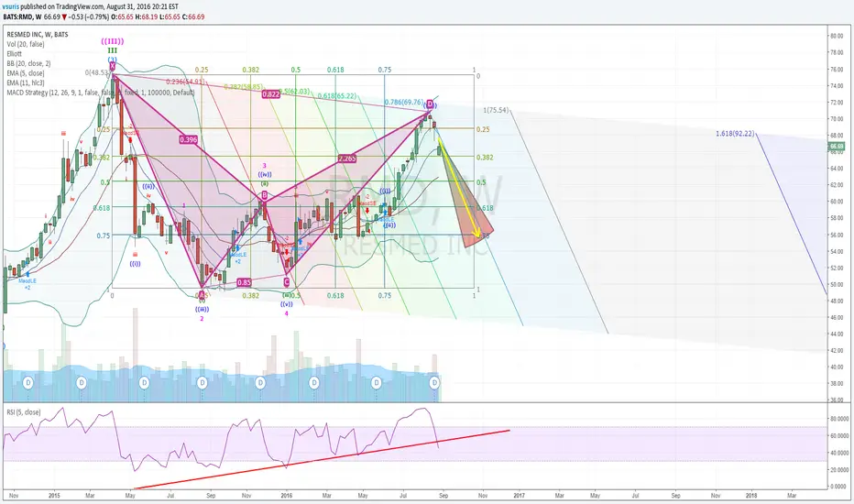Click the 20.0000 RSI axis label
854x504 pixels.
point(838,470)
